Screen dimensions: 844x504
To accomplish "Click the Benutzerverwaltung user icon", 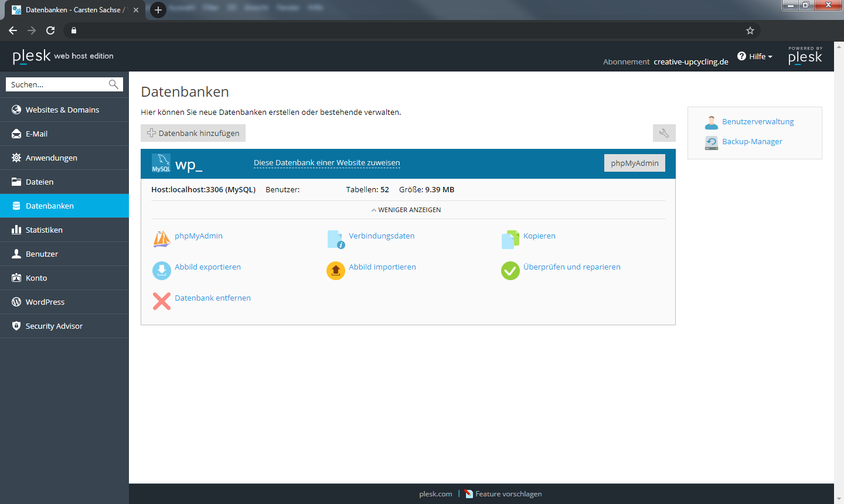I will (x=712, y=122).
